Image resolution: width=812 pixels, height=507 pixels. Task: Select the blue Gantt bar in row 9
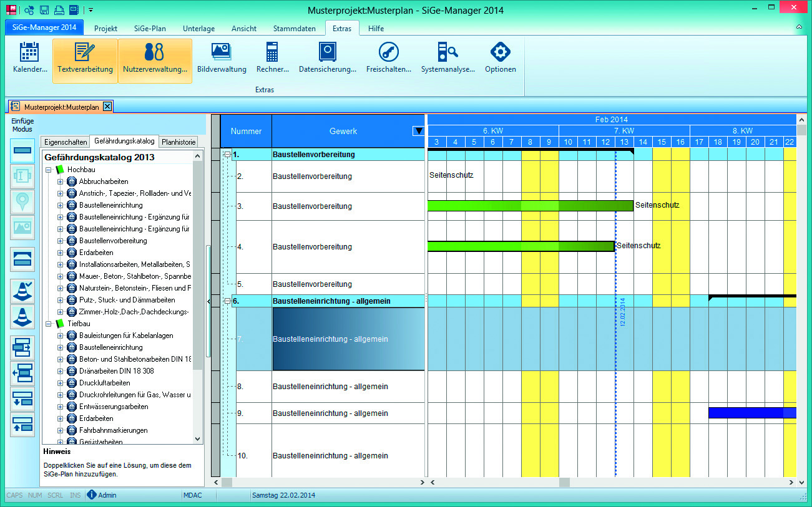click(752, 413)
